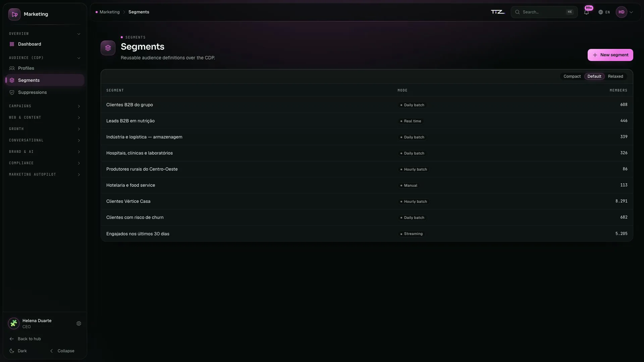
Task: Select Default density option
Action: coord(594,76)
